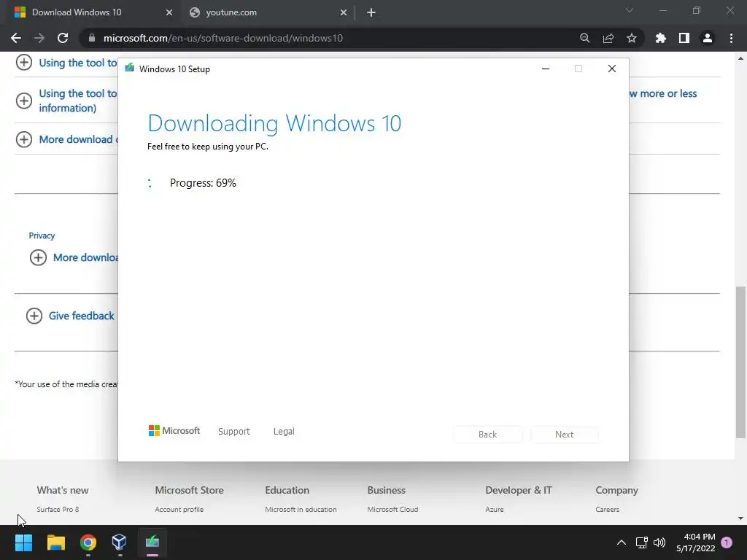Click the Privacy link on page
Screen dimensions: 747x560
pyautogui.click(x=42, y=236)
